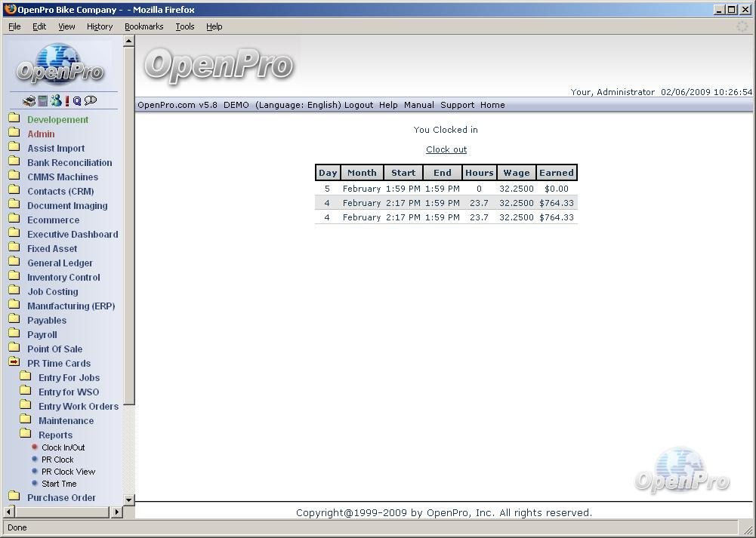Screen dimensions: 756x538
Task: Click the messenger users icon
Action: point(56,101)
